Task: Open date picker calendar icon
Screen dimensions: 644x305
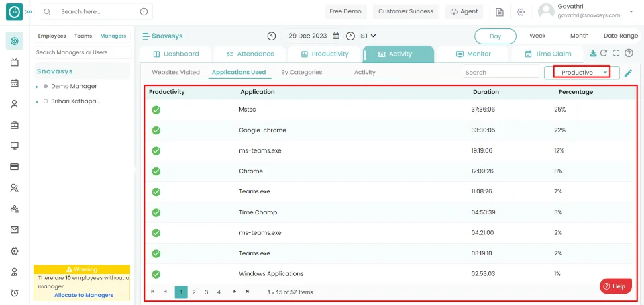Action: (x=336, y=36)
